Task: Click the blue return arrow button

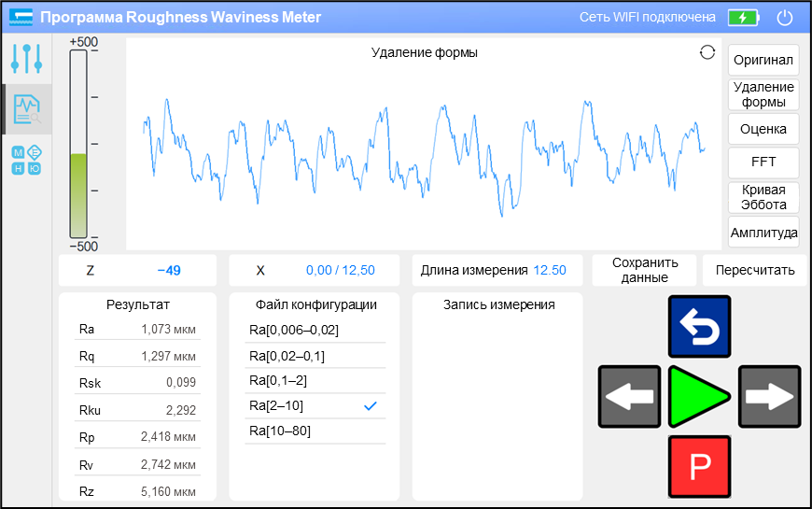Action: (x=699, y=327)
